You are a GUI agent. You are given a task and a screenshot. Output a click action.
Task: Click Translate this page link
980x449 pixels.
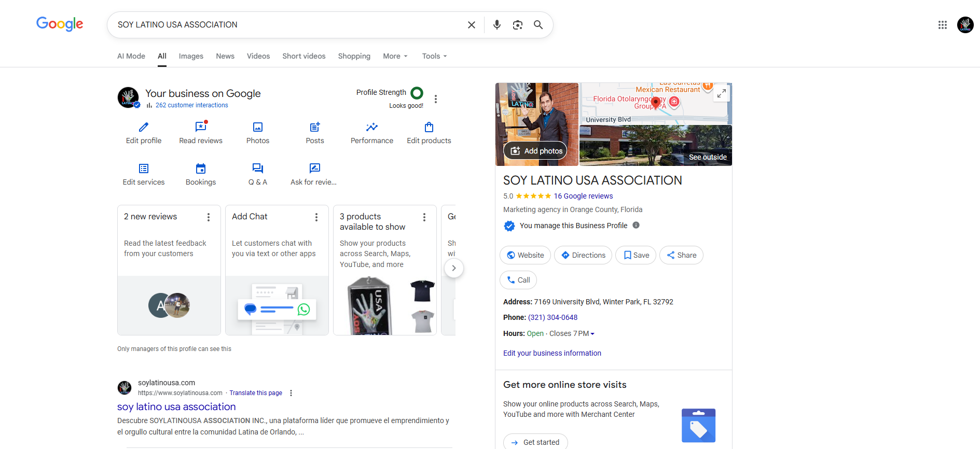[256, 393]
